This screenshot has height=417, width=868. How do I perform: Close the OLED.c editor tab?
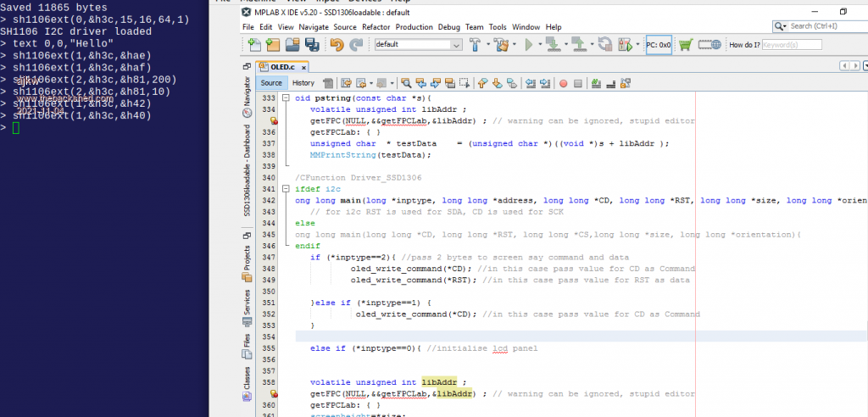[x=304, y=66]
